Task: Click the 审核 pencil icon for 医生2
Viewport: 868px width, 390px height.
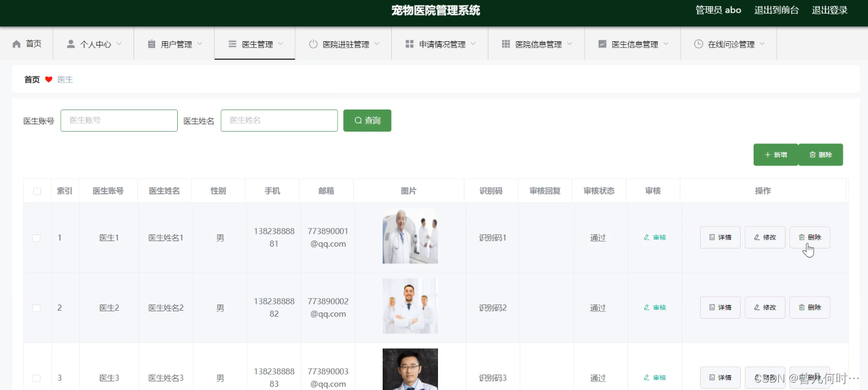Action: 647,308
